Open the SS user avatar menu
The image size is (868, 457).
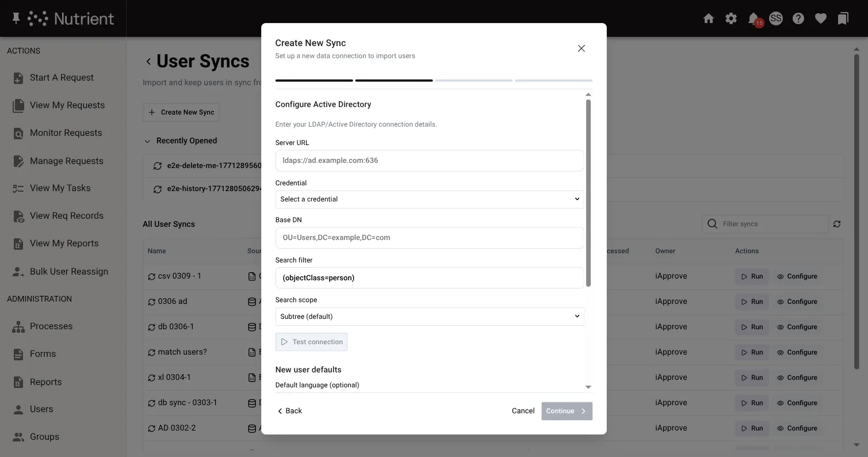pyautogui.click(x=776, y=18)
